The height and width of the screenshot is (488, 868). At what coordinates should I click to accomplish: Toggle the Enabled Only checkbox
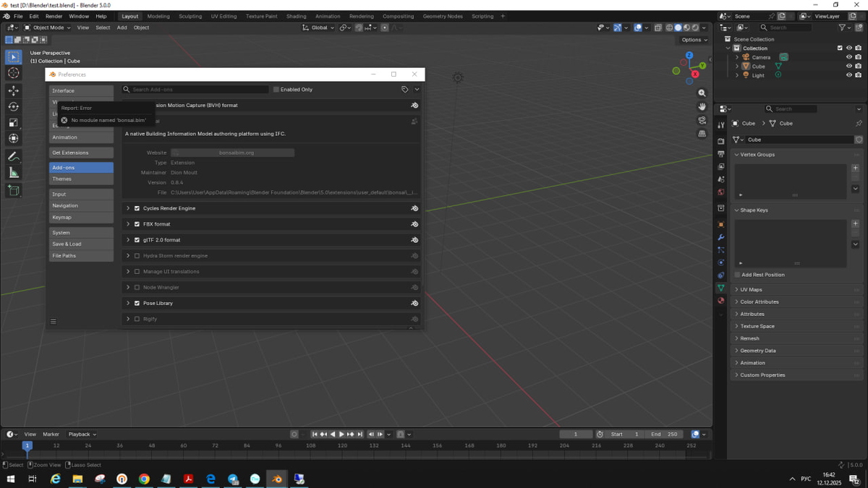pyautogui.click(x=276, y=90)
